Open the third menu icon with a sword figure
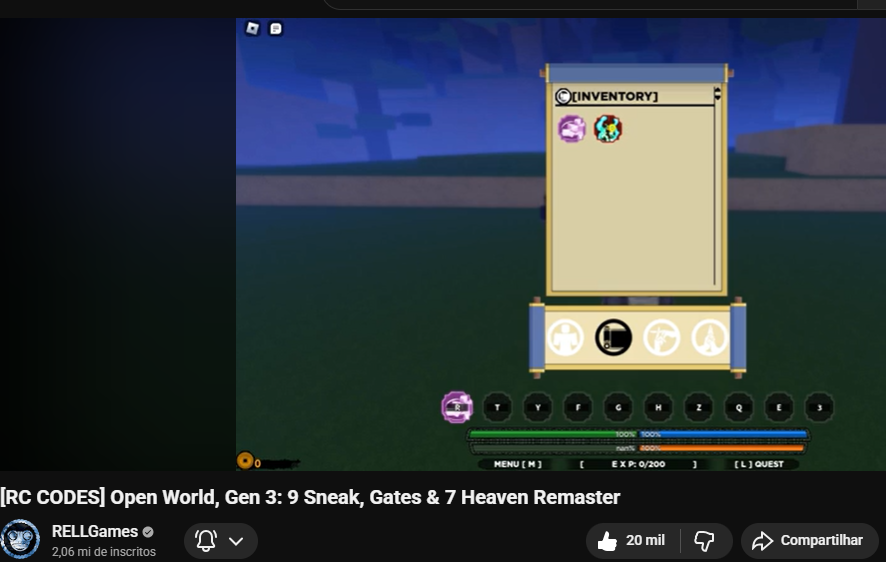The image size is (886, 562). (662, 337)
